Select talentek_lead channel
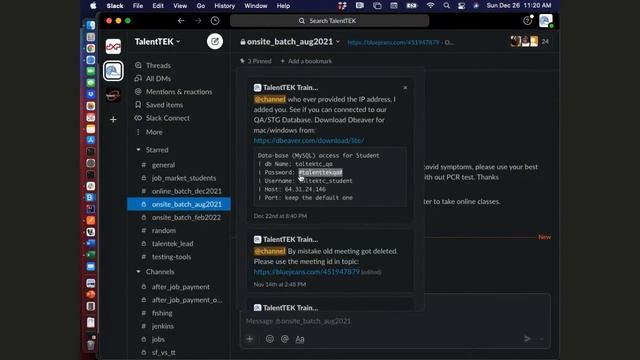 (173, 244)
